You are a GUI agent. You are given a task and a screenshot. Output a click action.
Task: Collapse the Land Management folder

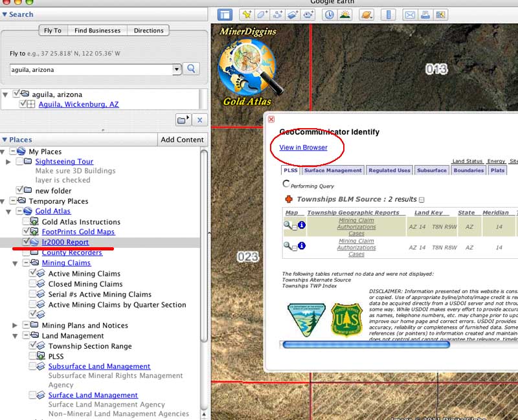[15, 336]
